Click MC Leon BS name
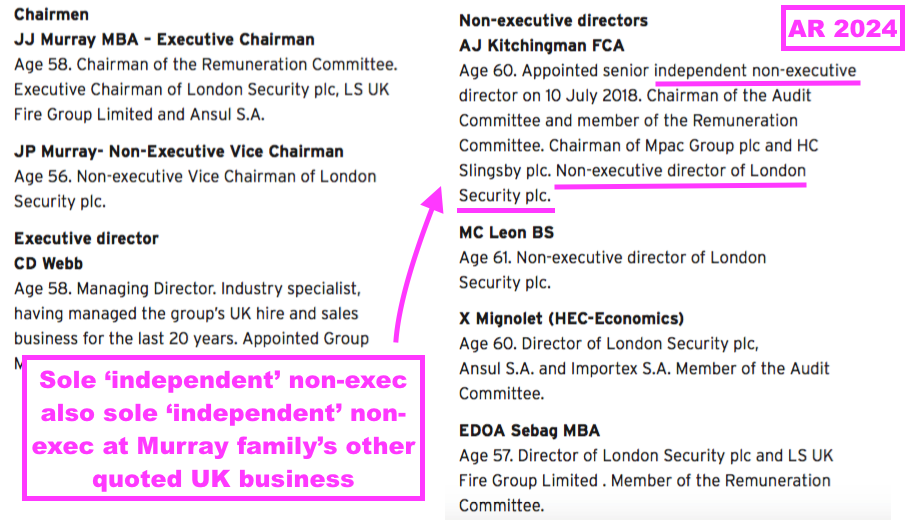Viewport: 910px width, 520px height. click(x=506, y=233)
